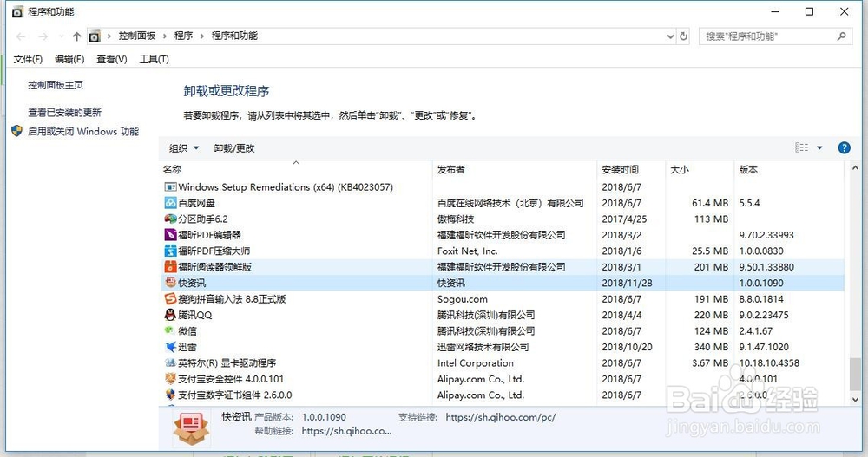Screen dimensions: 868x457
Task: Open 查看已安装的更新 link
Action: point(65,113)
